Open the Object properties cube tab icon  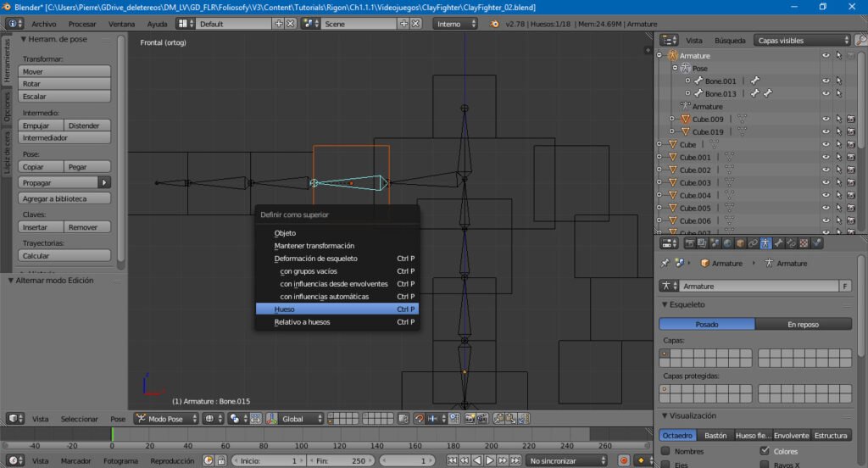(740, 243)
